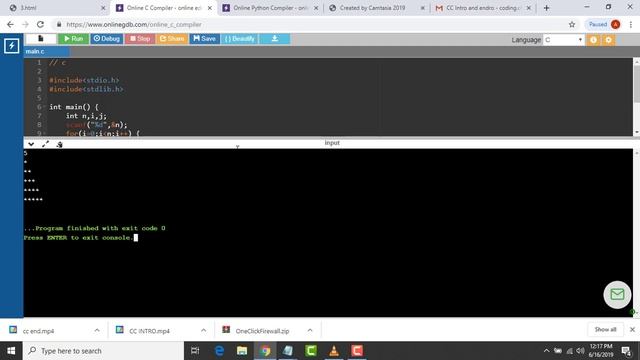Image resolution: width=640 pixels, height=360 pixels.
Task: Bookmark this page with the star icon
Action: point(572,24)
